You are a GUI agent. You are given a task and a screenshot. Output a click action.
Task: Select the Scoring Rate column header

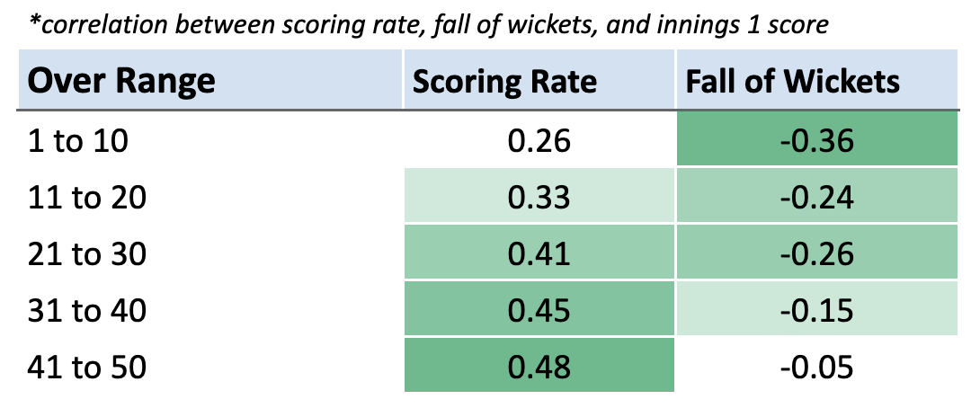click(504, 82)
